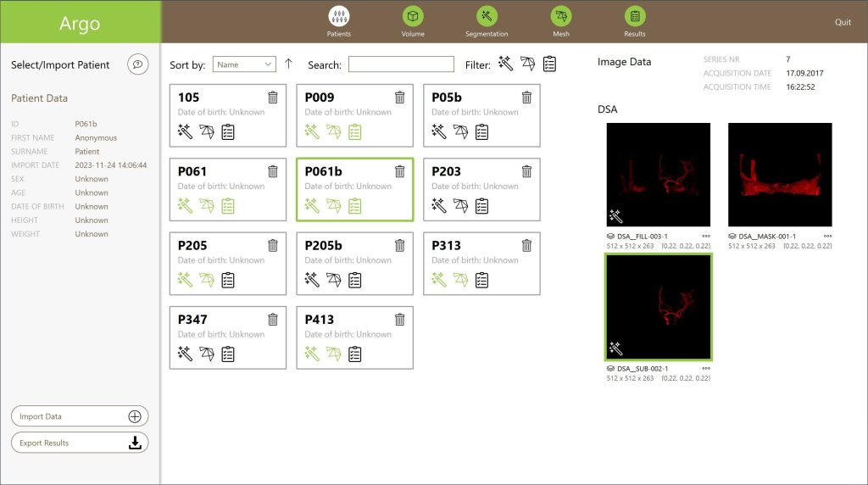Click segmentation wand icon on card P347
Screen dimensions: 868x485
(185, 354)
